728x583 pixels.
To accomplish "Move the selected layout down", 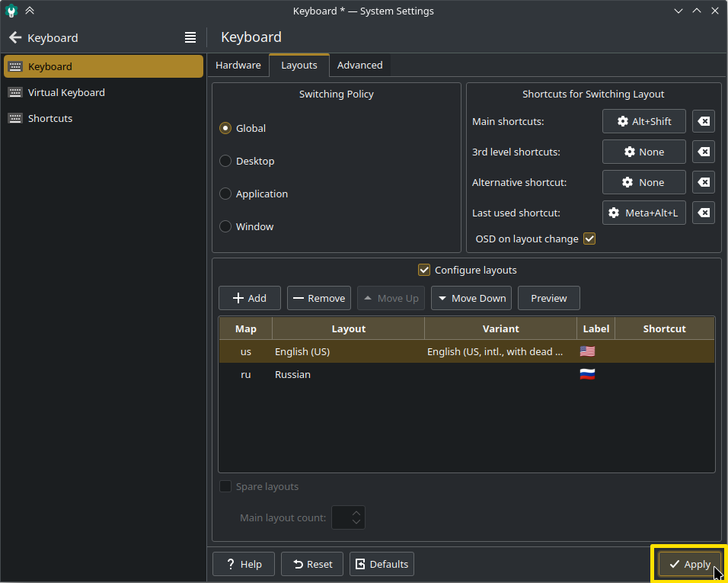I will [x=471, y=298].
